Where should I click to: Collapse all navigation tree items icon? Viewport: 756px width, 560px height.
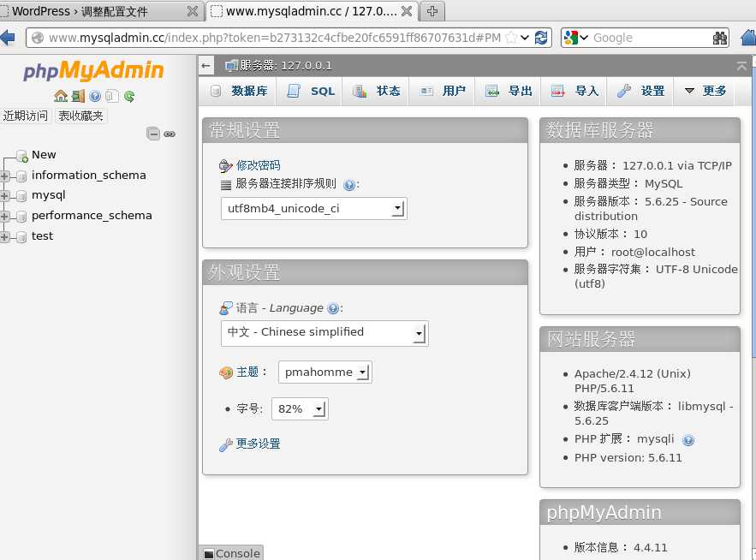tap(153, 134)
